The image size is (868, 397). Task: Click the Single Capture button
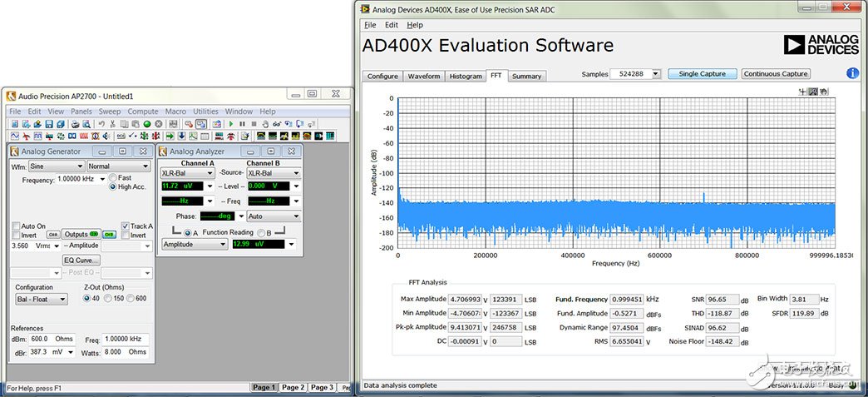702,74
